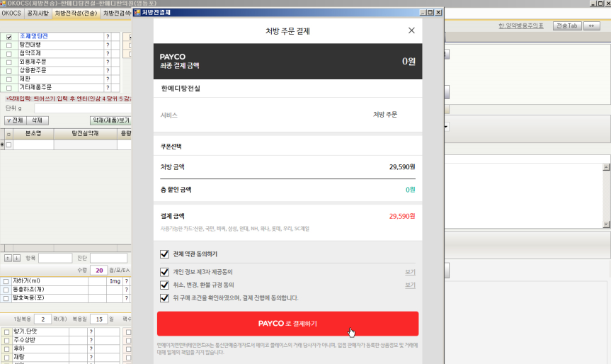Check the 발효녹용(포) checkbox

[6, 298]
